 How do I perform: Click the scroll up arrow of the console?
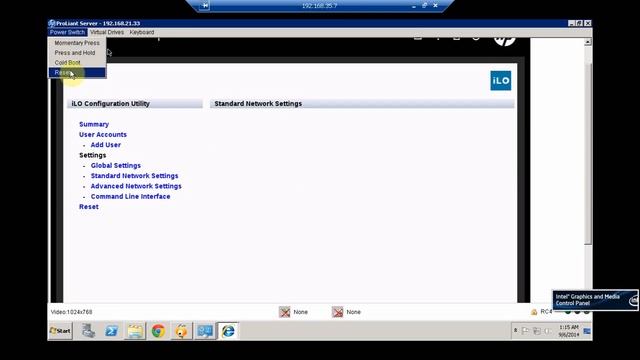588,42
